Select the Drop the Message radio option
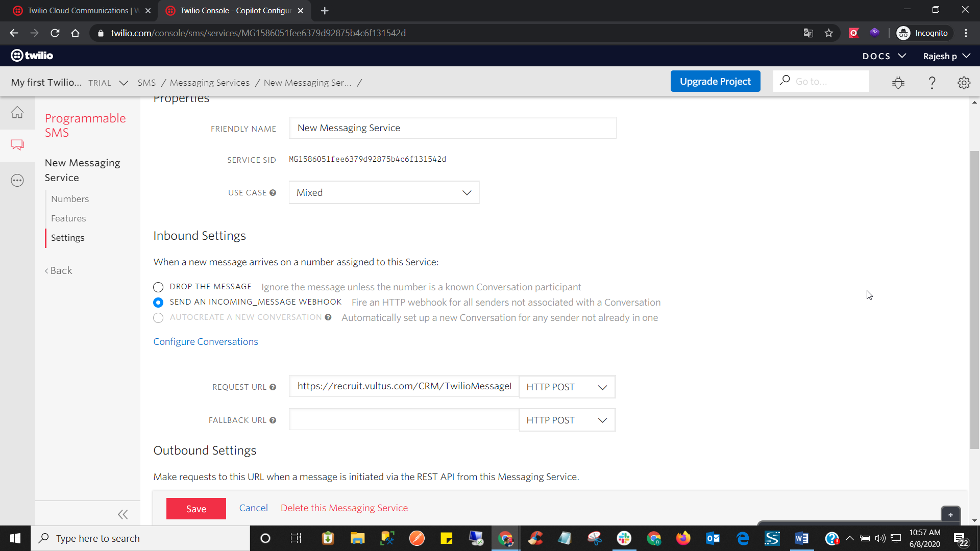 coord(158,287)
